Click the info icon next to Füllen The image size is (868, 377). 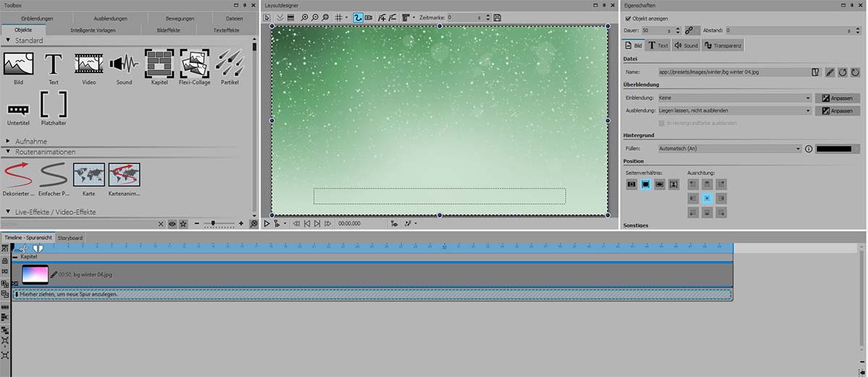click(x=808, y=149)
